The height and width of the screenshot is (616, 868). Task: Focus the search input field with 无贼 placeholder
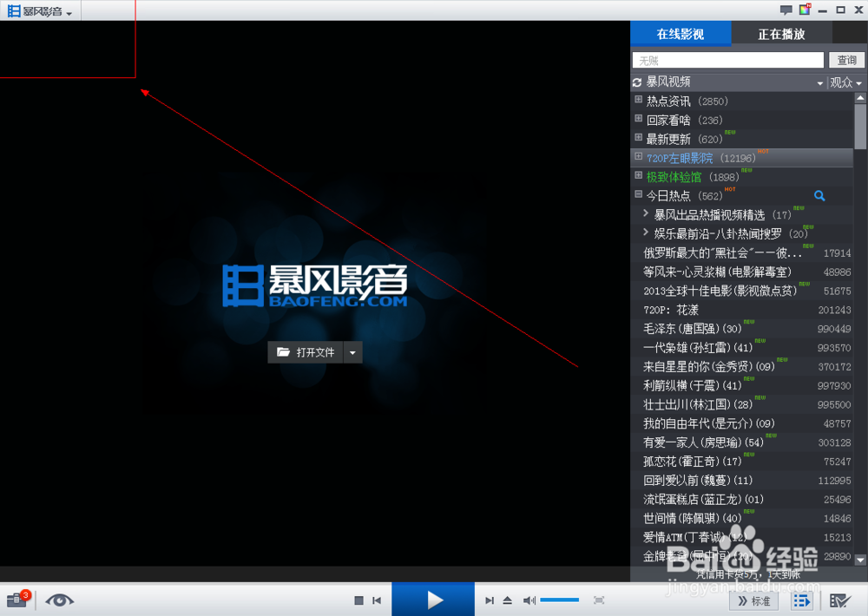click(728, 60)
